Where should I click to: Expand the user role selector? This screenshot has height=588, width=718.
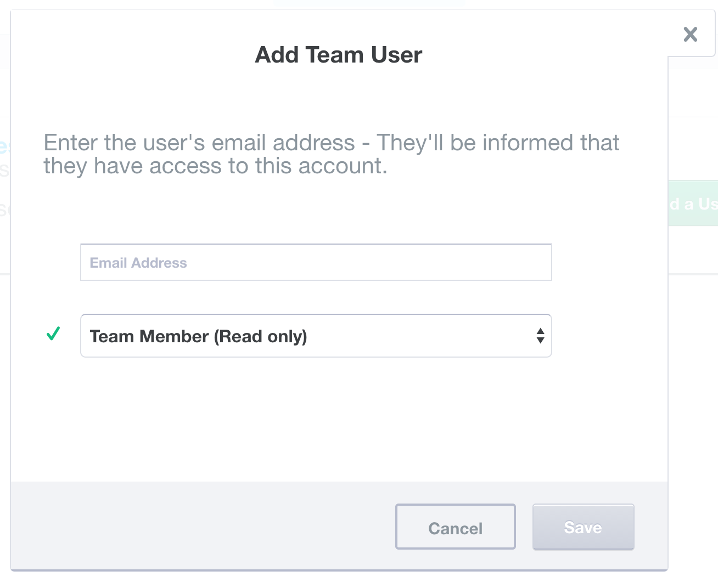[316, 336]
